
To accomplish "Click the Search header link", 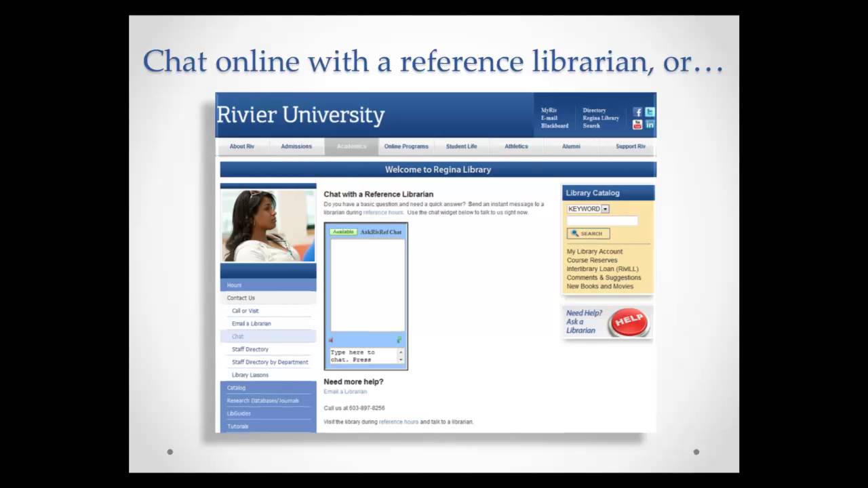I will click(591, 126).
